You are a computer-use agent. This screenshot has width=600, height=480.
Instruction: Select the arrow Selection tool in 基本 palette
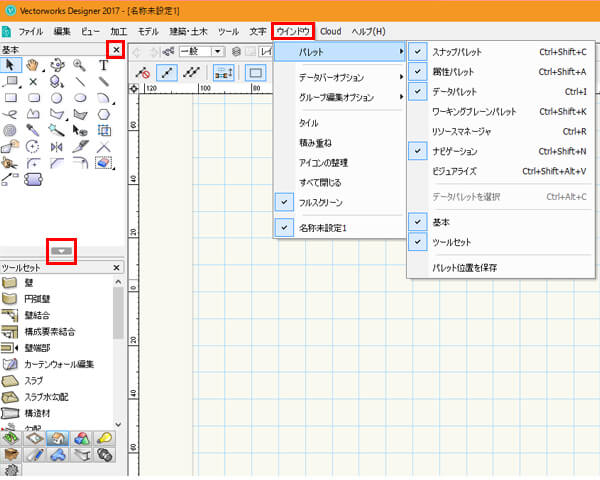(10, 65)
